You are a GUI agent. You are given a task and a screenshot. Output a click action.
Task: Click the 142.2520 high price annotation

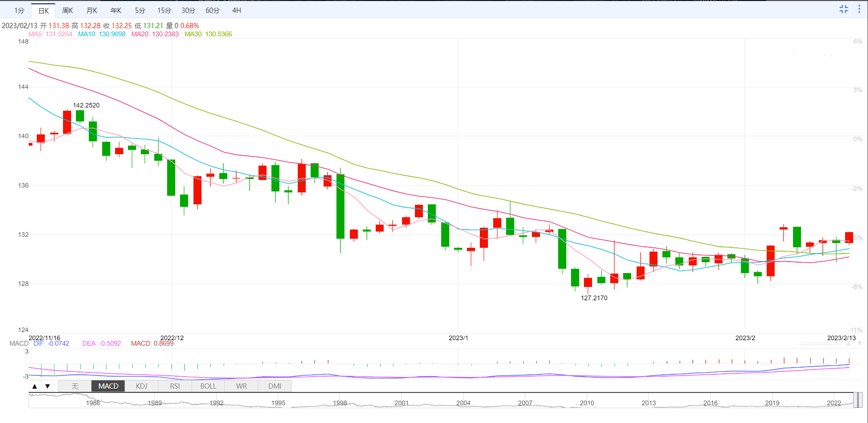click(86, 105)
